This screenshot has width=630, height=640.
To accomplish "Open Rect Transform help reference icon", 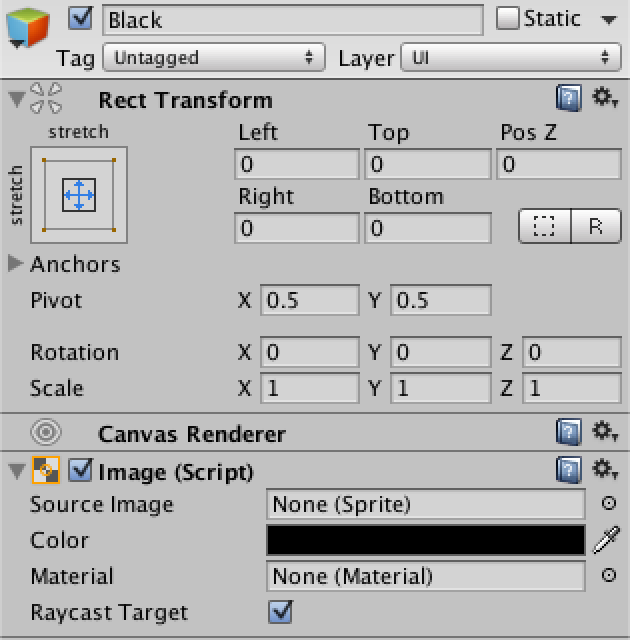I will (569, 98).
